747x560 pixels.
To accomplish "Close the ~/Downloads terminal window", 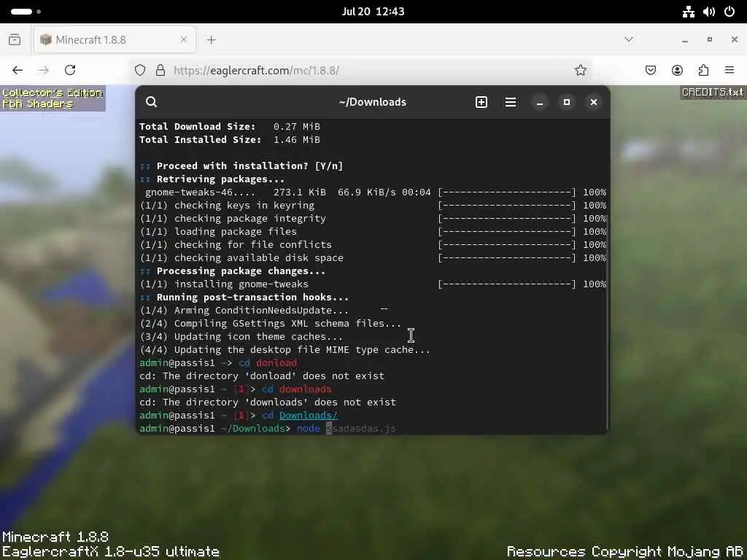I will (x=594, y=102).
